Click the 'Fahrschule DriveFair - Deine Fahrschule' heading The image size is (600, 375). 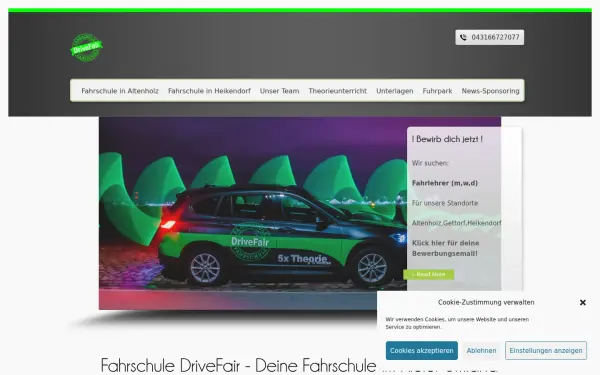[239, 365]
